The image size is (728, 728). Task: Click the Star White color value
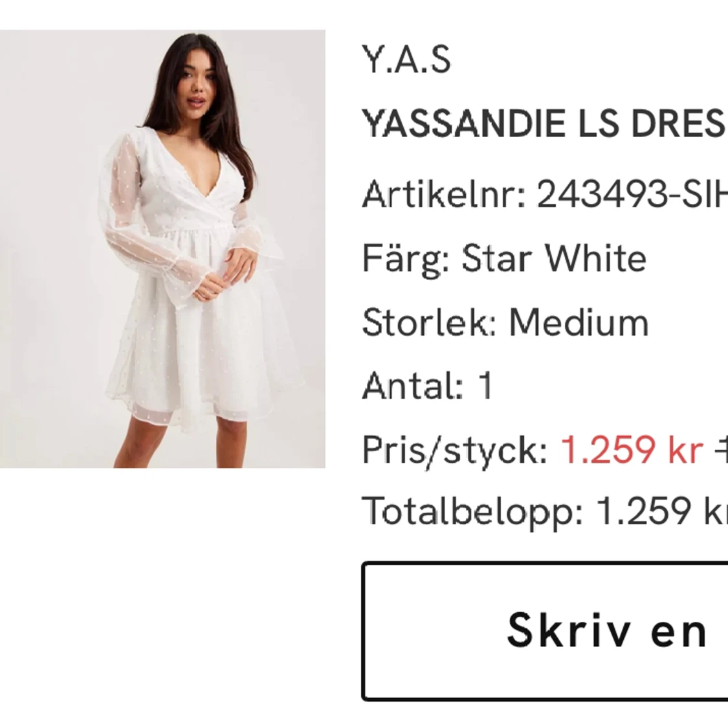coord(554,259)
